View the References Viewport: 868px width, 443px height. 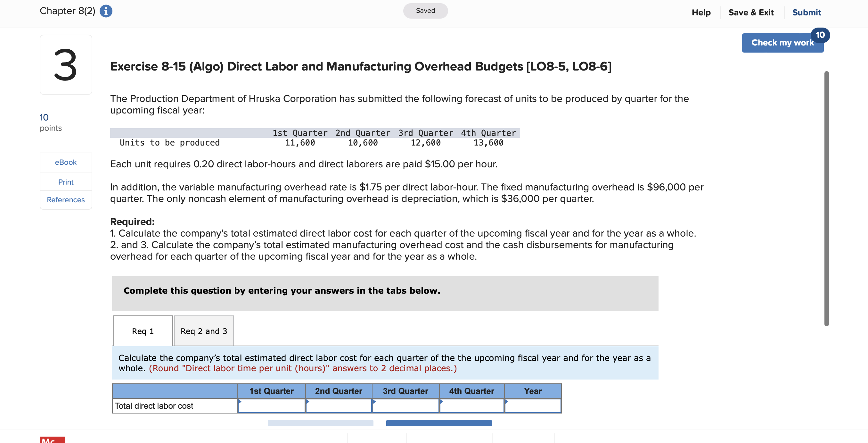coord(66,200)
